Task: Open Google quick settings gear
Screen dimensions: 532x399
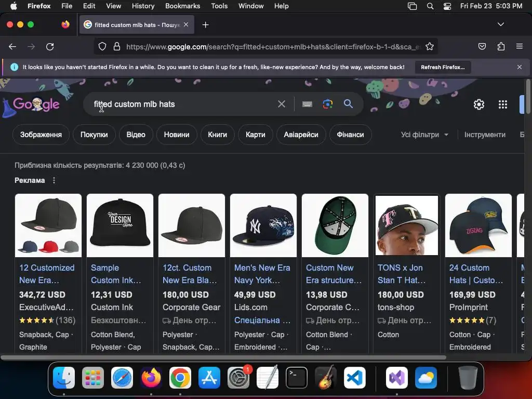Action: coord(478,104)
